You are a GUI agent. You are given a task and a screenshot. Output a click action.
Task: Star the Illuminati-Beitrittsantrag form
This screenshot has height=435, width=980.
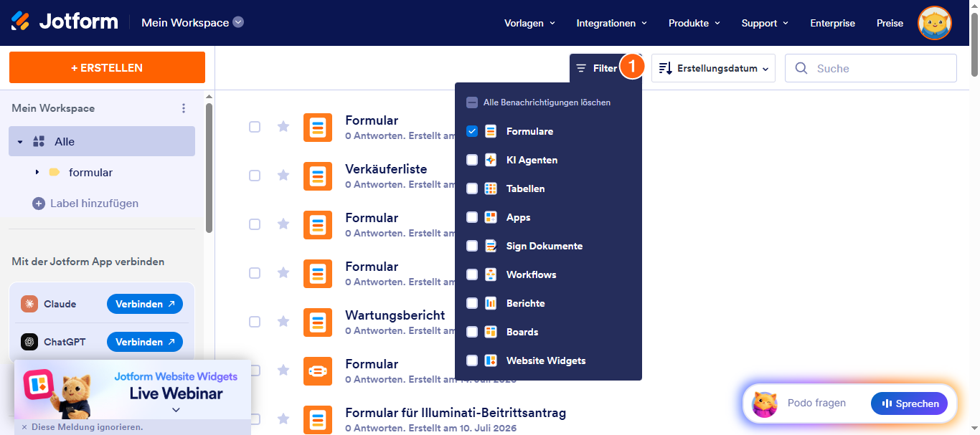click(283, 419)
